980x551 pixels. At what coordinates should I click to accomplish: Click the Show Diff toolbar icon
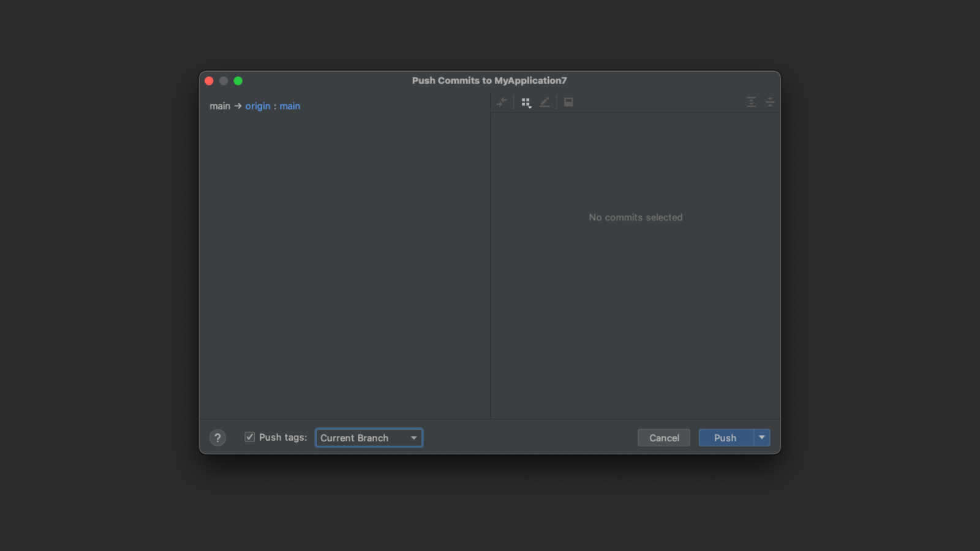tap(502, 102)
